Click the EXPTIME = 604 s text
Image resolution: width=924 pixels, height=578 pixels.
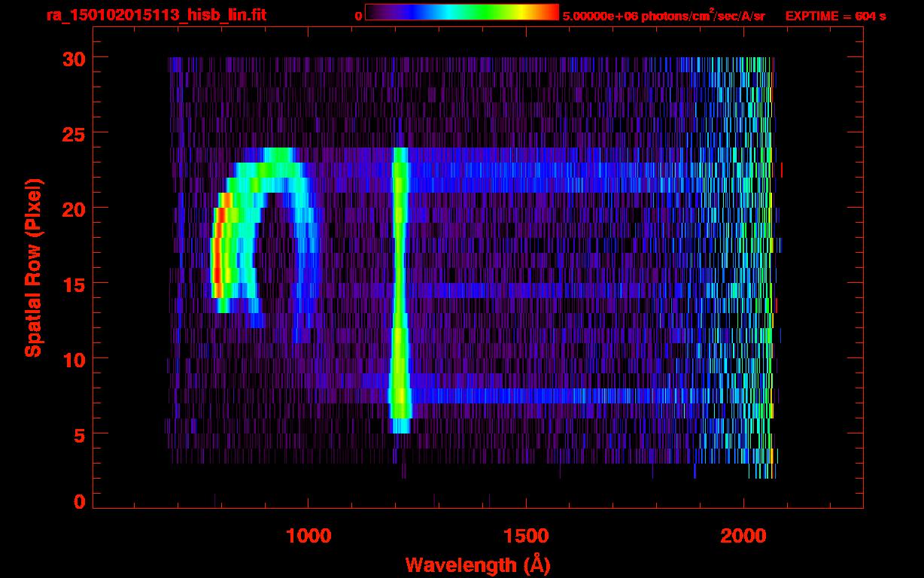point(835,16)
